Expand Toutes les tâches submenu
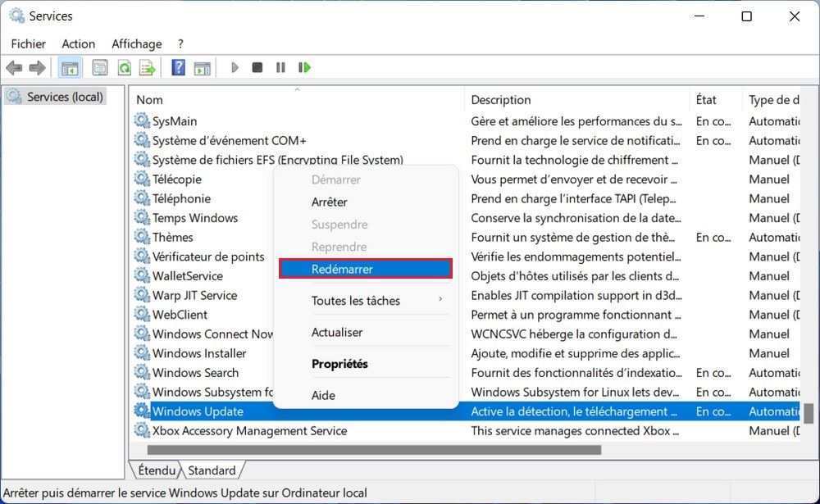This screenshot has height=504, width=820. tap(366, 301)
